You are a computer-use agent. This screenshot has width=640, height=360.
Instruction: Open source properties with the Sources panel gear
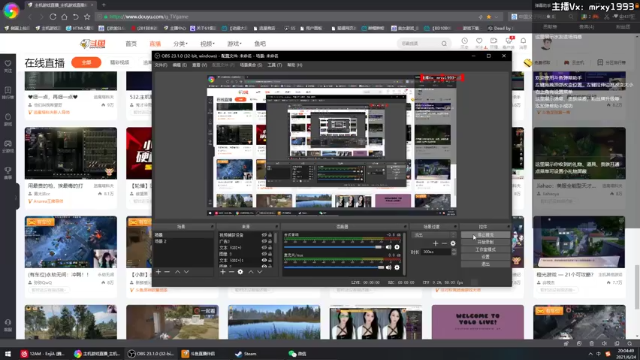[x=240, y=272]
